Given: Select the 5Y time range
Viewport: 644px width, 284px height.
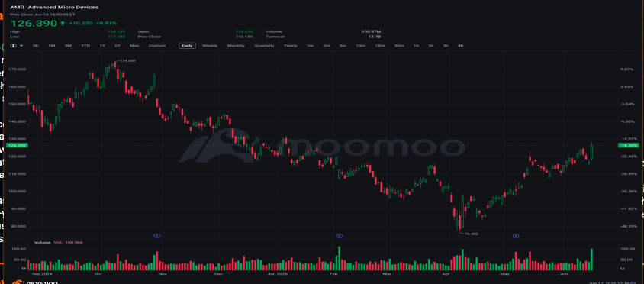Looking at the screenshot, I should (118, 46).
